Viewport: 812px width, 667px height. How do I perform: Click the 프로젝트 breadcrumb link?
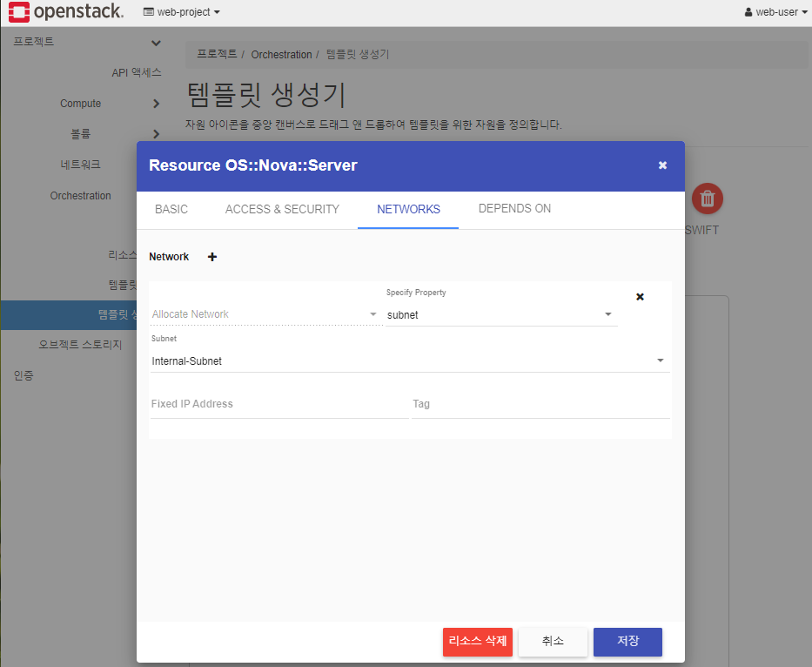pyautogui.click(x=217, y=54)
